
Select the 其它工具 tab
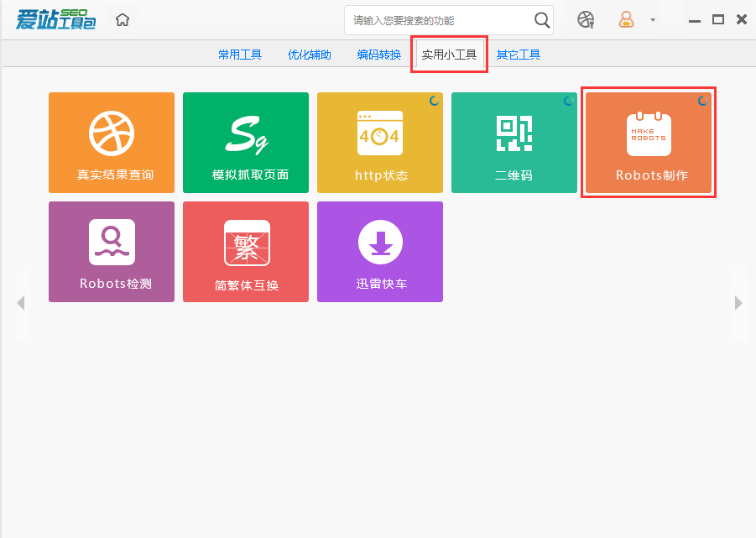[518, 54]
